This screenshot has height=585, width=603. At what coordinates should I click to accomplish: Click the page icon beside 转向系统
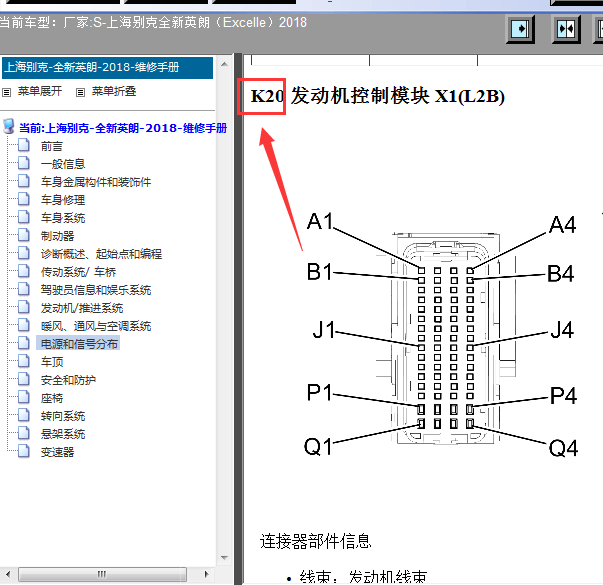(x=24, y=415)
